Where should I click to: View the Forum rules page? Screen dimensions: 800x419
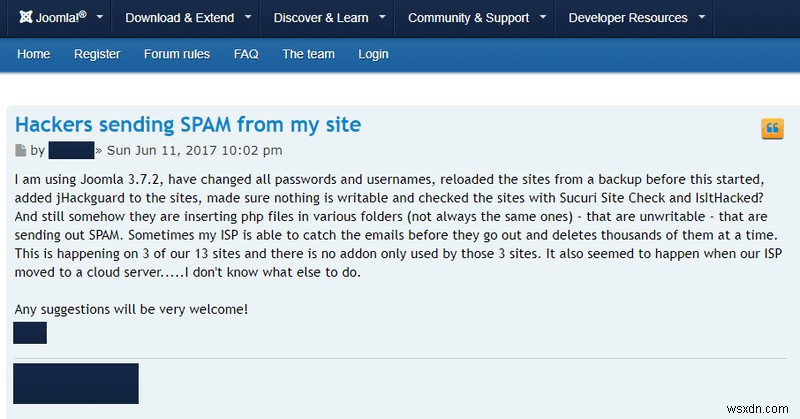(177, 54)
